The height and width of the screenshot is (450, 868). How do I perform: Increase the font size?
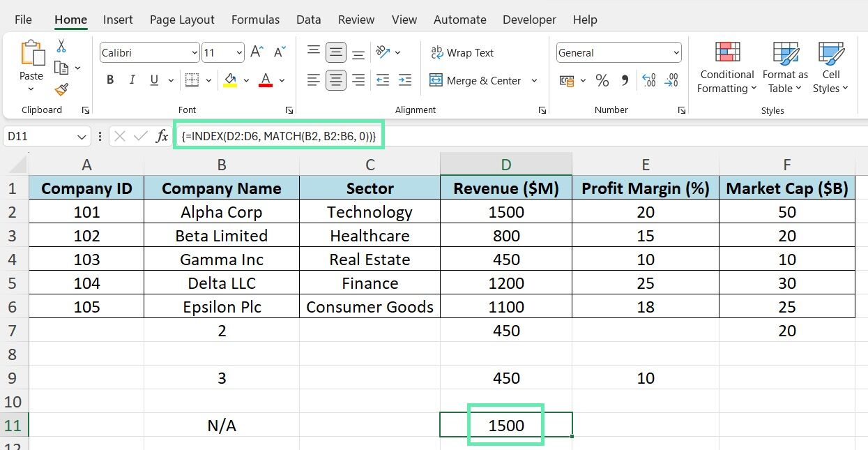[257, 52]
